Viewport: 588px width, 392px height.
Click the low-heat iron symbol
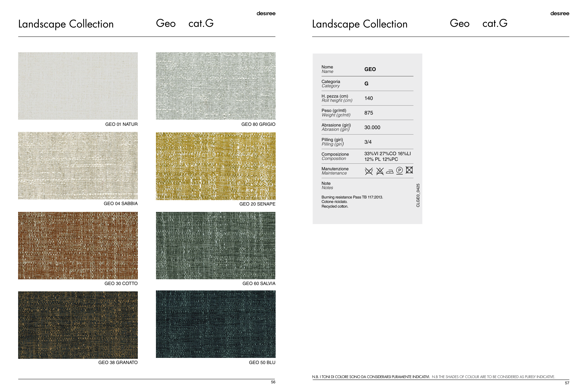coord(389,171)
